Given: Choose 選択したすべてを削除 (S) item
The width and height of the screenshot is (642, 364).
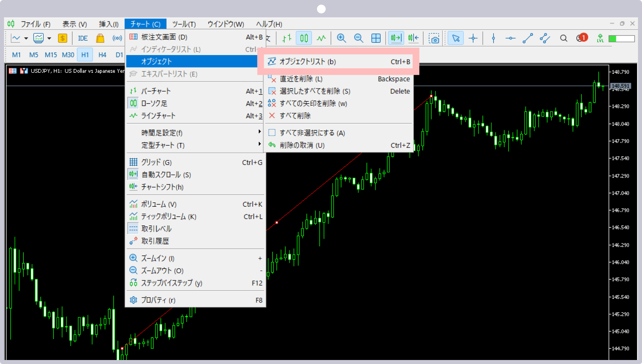Looking at the screenshot, I should point(338,91).
